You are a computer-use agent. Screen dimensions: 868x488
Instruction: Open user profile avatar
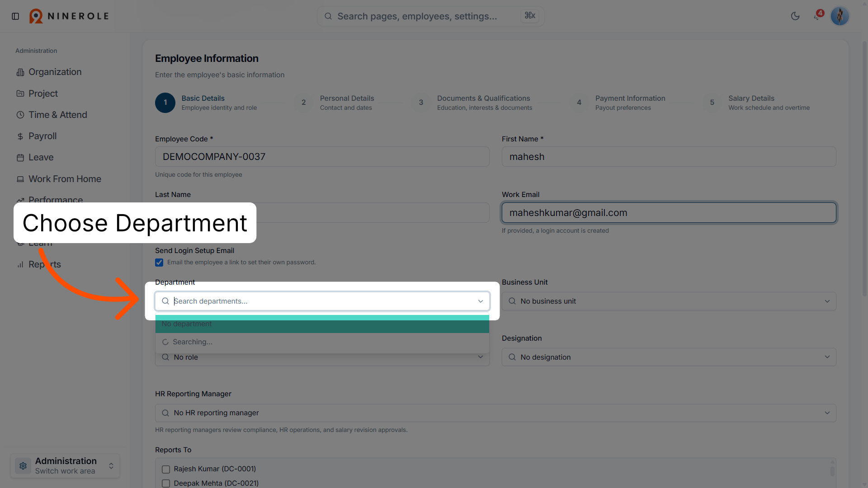(x=840, y=16)
